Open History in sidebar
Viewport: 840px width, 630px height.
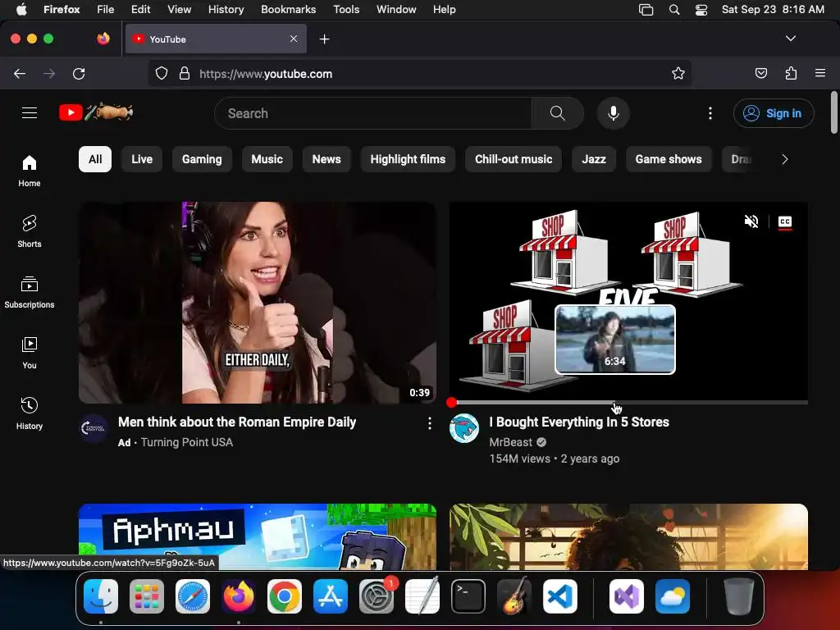[x=30, y=413]
